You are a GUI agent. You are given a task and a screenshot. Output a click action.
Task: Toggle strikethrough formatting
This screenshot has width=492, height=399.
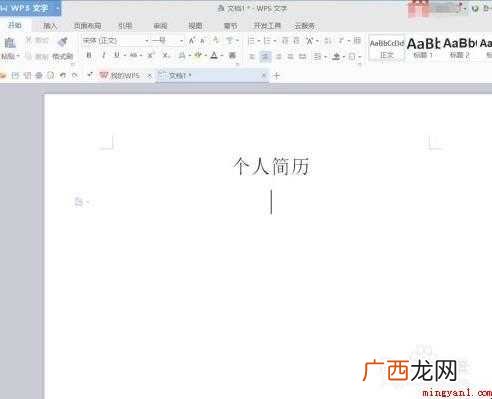[133, 55]
